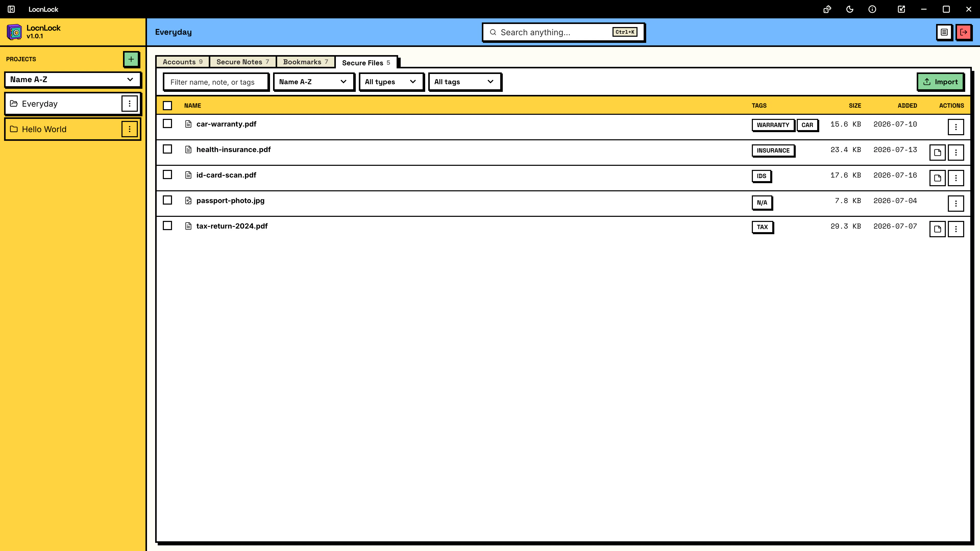The width and height of the screenshot is (980, 551).
Task: Check the passport-photo.jpg checkbox
Action: click(x=167, y=200)
